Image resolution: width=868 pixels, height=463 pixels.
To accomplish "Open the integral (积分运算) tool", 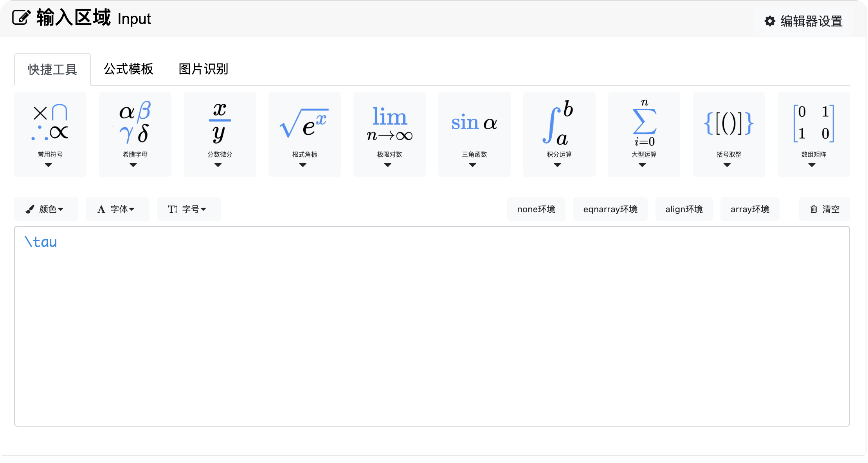I will [x=559, y=134].
